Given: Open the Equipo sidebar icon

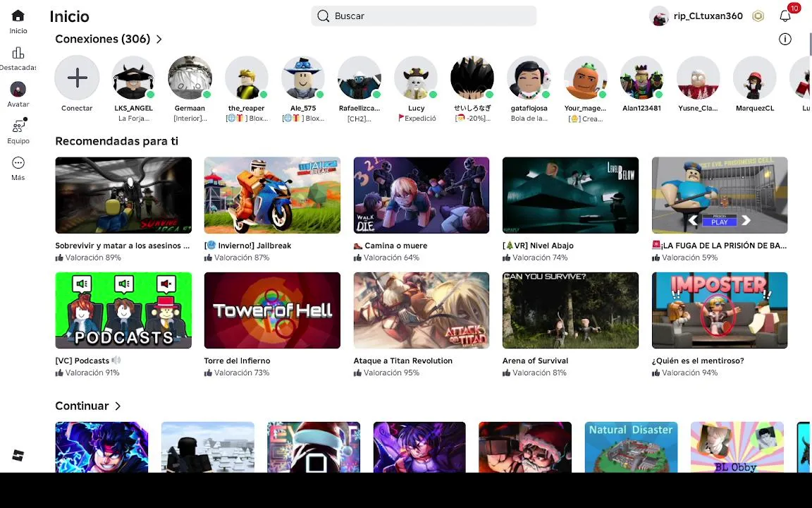Looking at the screenshot, I should (x=18, y=126).
